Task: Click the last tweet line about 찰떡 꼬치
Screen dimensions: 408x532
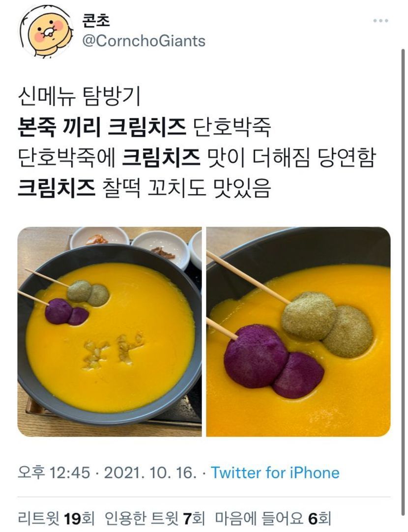Action: coord(145,189)
